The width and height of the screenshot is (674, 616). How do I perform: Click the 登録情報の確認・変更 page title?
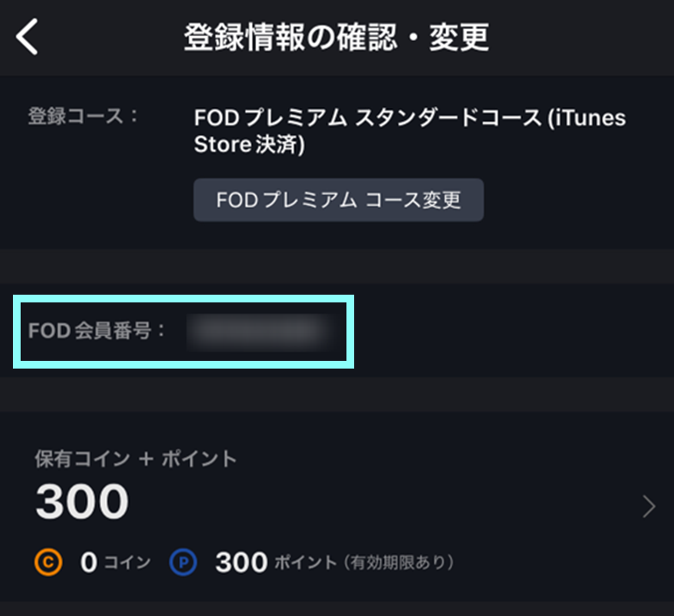[x=336, y=38]
